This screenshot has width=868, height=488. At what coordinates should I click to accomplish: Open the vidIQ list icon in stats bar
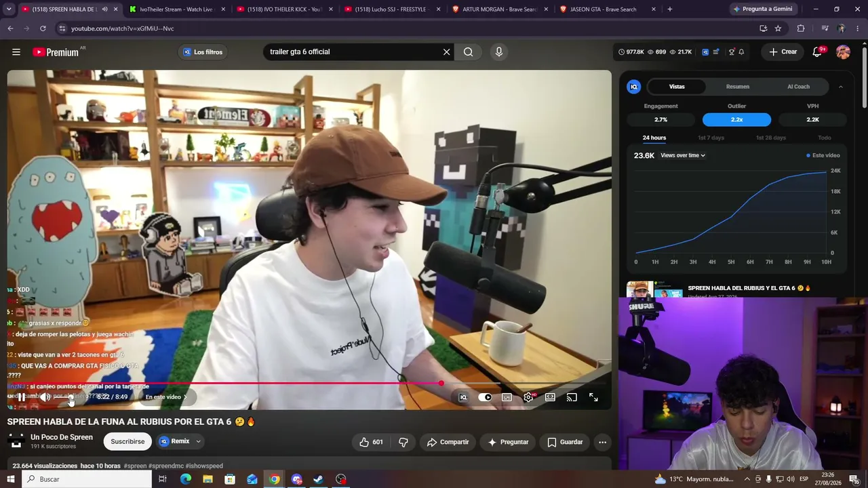pyautogui.click(x=716, y=52)
